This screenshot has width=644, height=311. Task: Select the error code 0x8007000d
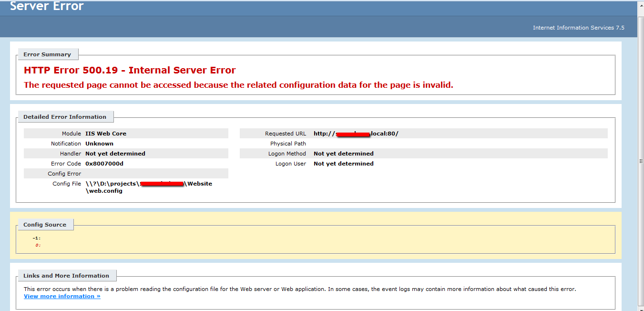pos(104,164)
